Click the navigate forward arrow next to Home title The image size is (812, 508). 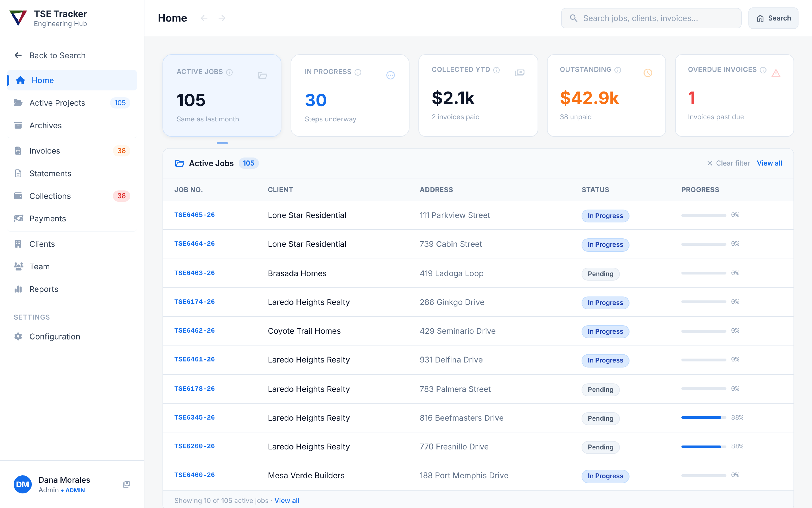pyautogui.click(x=222, y=18)
